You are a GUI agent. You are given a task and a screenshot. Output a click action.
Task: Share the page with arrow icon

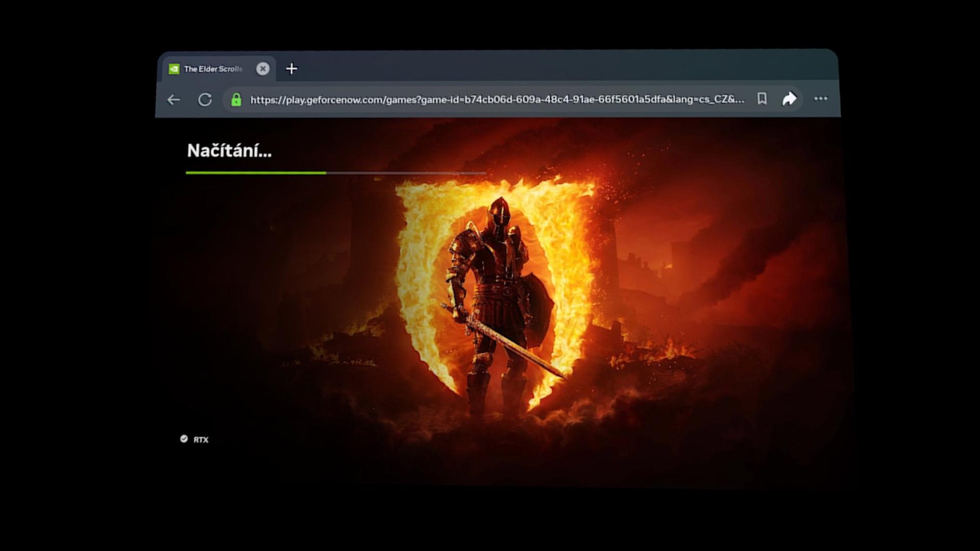(x=790, y=98)
